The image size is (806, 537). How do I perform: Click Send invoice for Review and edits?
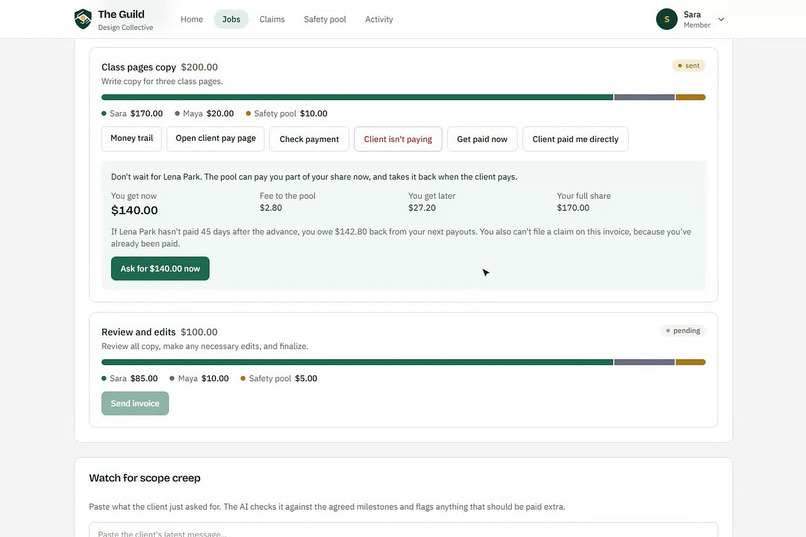click(135, 403)
